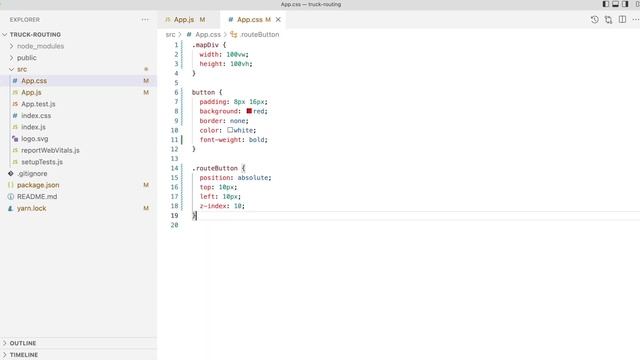
Task: Open editor more actions ellipsis
Action: 636,20
